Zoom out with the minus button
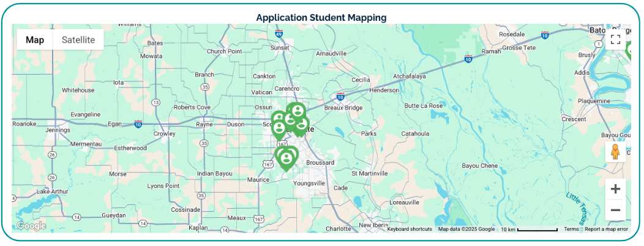Image resolution: width=644 pixels, height=246 pixels. point(615,211)
